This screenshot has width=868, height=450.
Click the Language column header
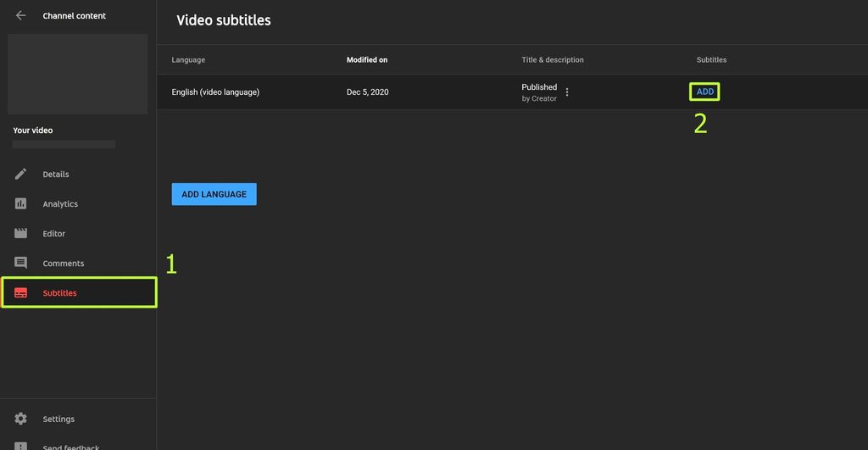pos(188,60)
